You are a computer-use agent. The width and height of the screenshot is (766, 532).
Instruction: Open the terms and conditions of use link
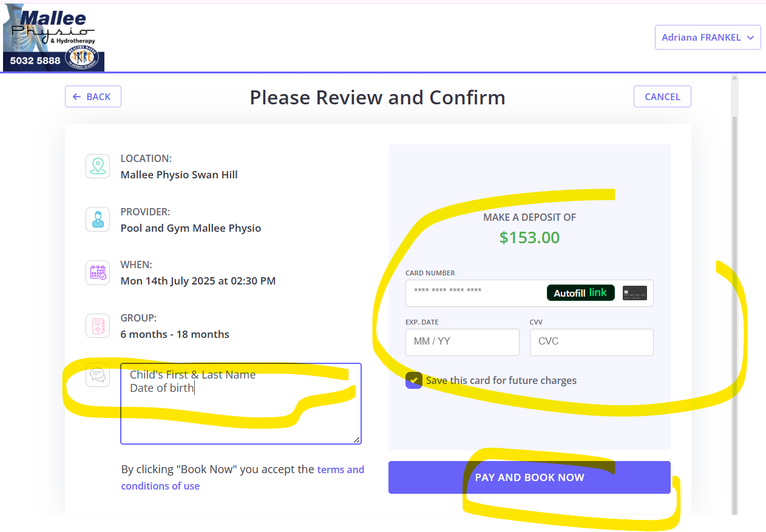click(x=243, y=477)
